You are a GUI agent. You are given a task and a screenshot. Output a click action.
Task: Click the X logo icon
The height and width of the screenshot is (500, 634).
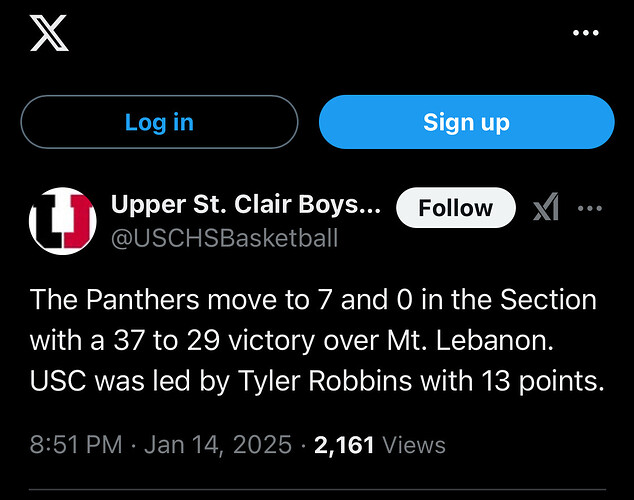[x=49, y=33]
